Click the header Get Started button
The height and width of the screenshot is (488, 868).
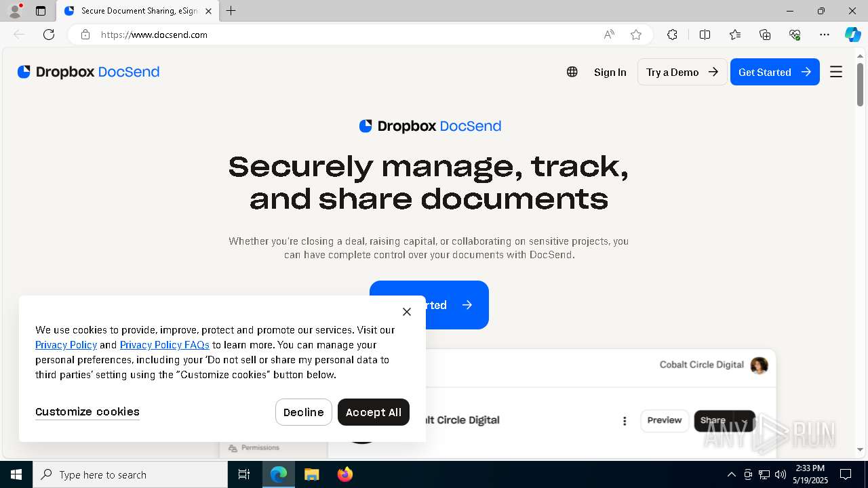[x=775, y=72]
